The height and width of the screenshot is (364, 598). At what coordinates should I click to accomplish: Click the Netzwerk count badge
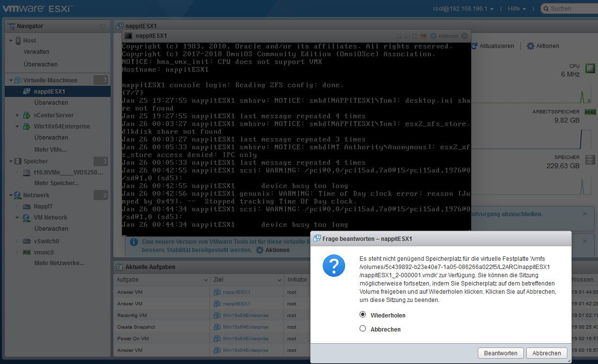(100, 195)
